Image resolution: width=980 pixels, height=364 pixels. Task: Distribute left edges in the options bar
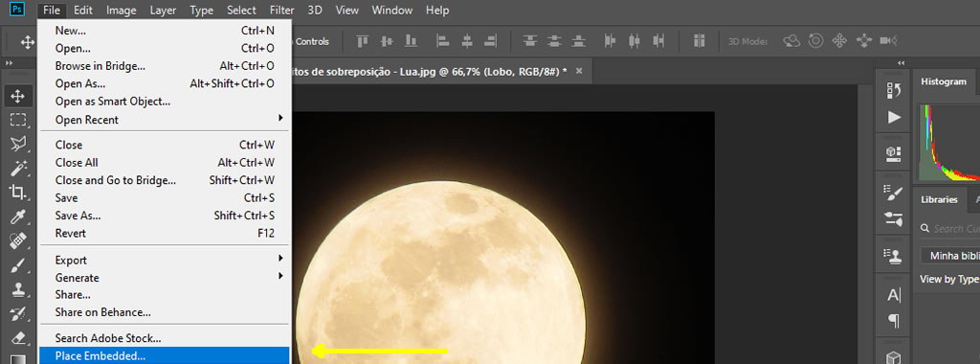[611, 41]
